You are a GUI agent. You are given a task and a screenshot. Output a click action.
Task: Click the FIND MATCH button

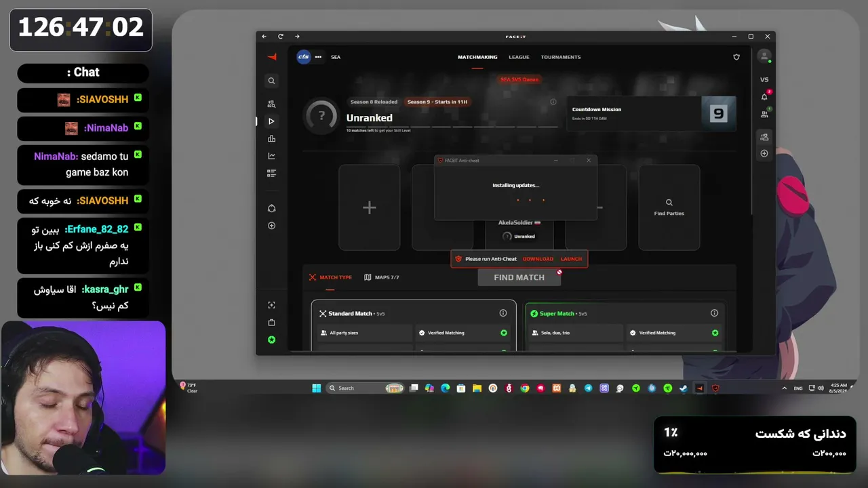519,277
